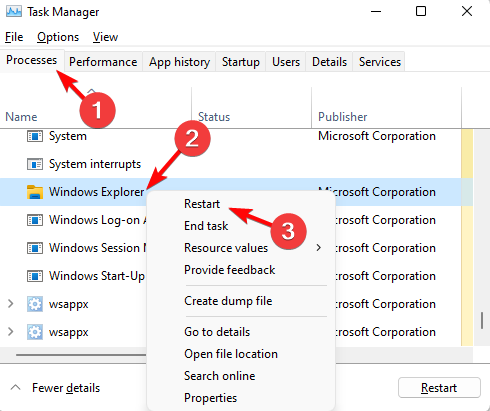
Task: Switch to the Details tab
Action: [x=329, y=62]
